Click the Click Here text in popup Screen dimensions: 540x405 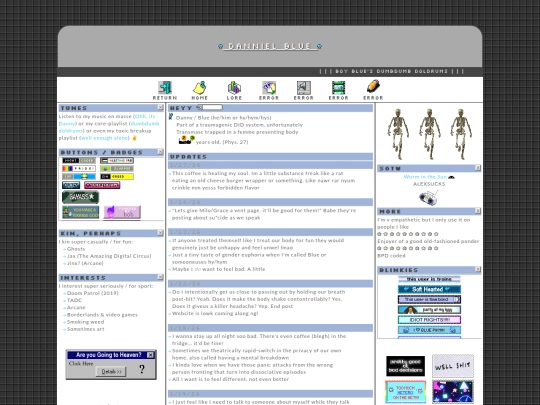(81, 363)
